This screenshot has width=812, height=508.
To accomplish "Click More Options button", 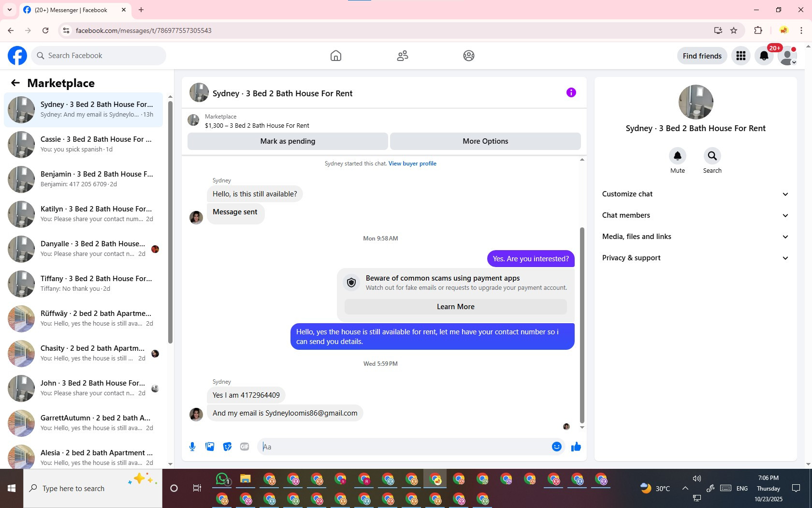I will coord(485,141).
